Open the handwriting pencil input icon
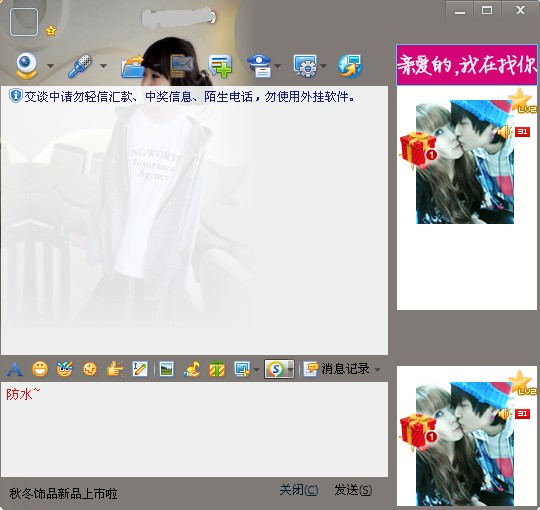 (x=140, y=370)
